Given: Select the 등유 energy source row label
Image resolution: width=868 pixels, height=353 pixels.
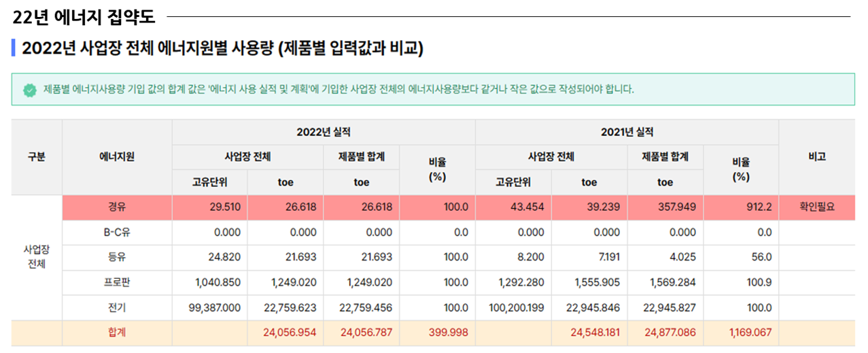Looking at the screenshot, I should coord(116,257).
